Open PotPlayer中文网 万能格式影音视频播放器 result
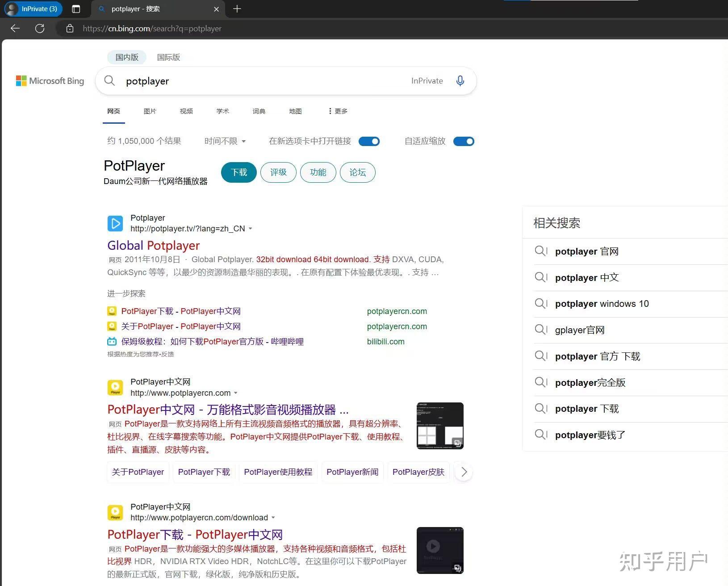This screenshot has height=586, width=728. tap(228, 410)
